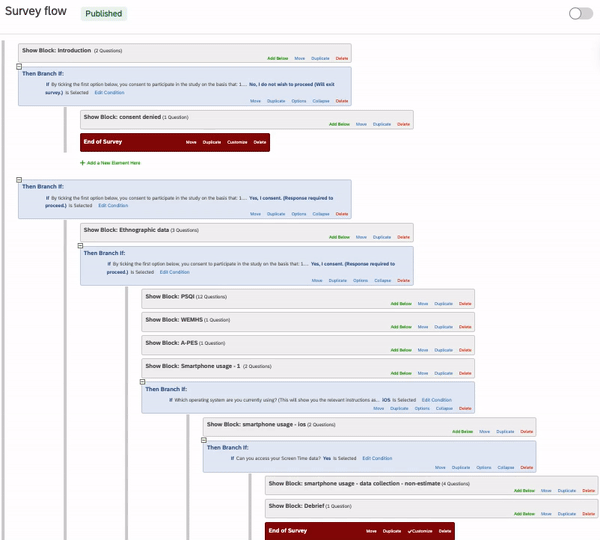Screen dimensions: 600x540
Task: Delete the Introduction block
Action: (343, 60)
